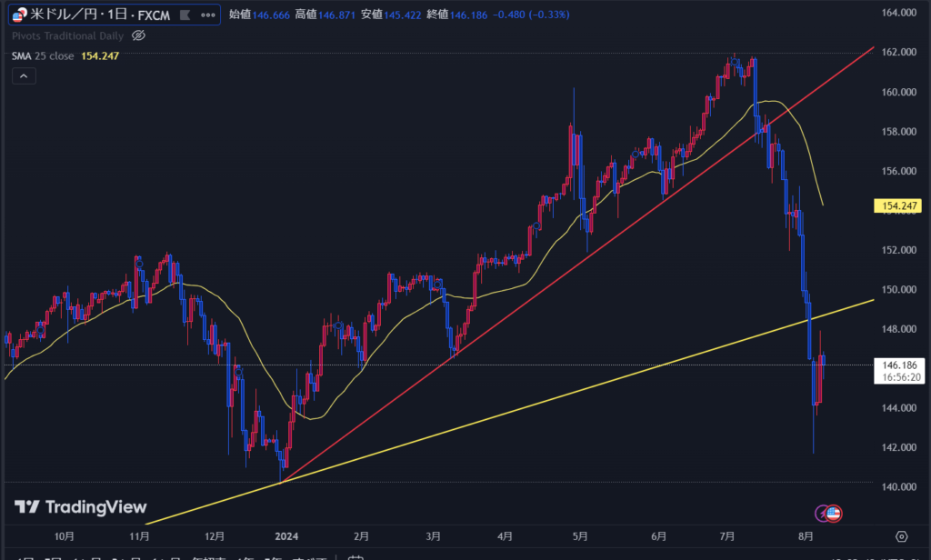Viewport: 931px width, 560px height.
Task: Click the US flag economic event marker
Action: click(x=834, y=514)
